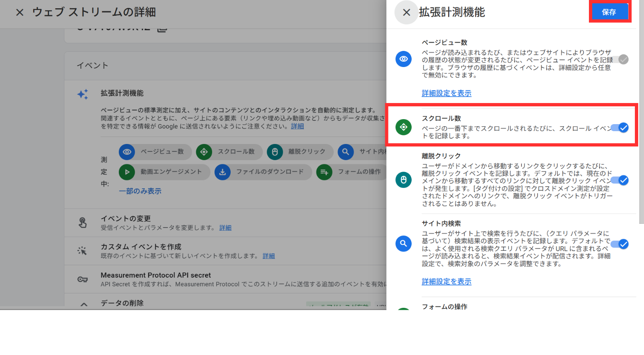Screen dimensions: 644x355
Task: Open the 詳細 link for イベントの変更
Action: coord(225,228)
